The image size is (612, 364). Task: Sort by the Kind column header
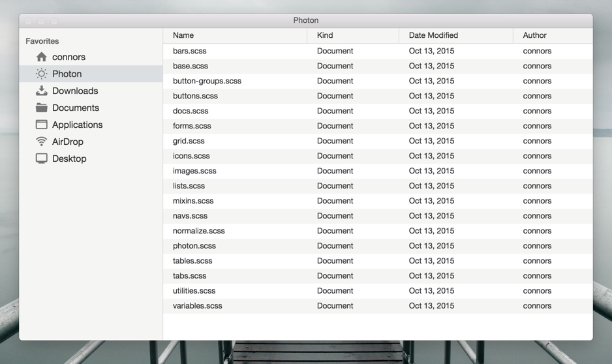(353, 35)
